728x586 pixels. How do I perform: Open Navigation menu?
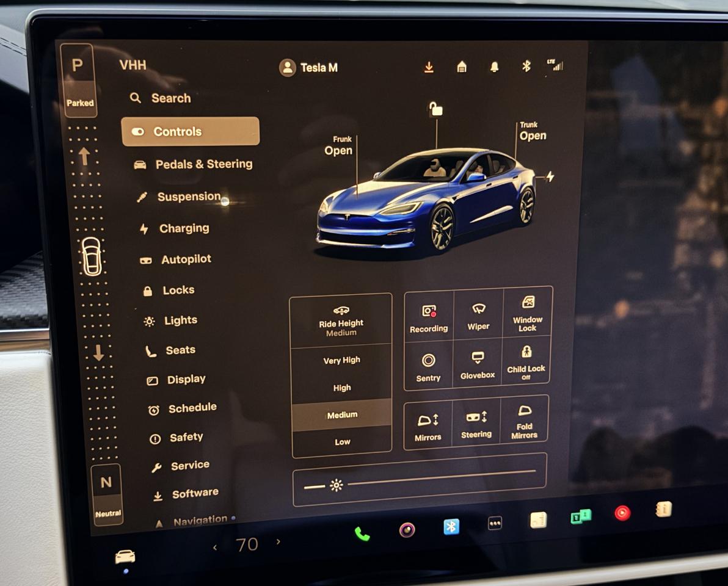192,521
